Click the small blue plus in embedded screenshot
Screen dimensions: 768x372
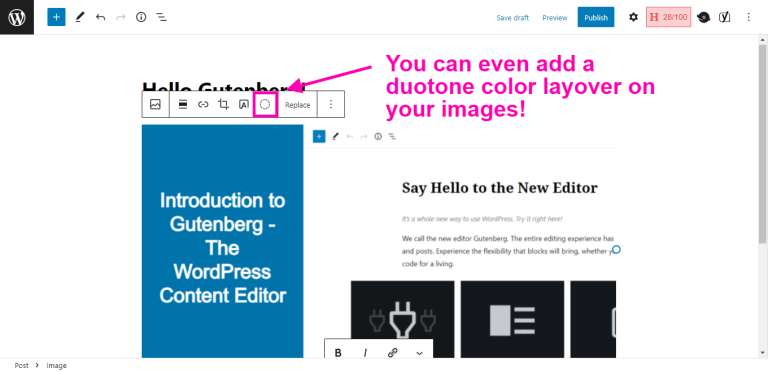coord(319,137)
